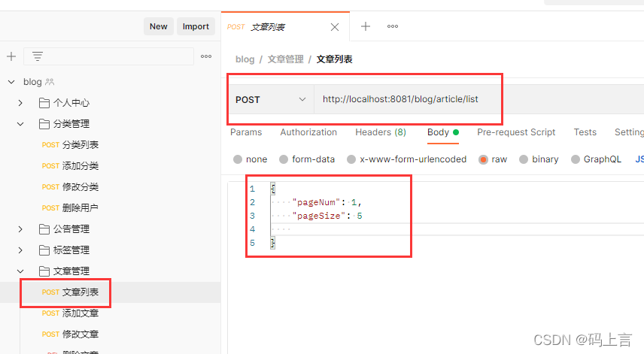This screenshot has width=644, height=354.
Task: Open a new request tab with plus
Action: pos(366,26)
